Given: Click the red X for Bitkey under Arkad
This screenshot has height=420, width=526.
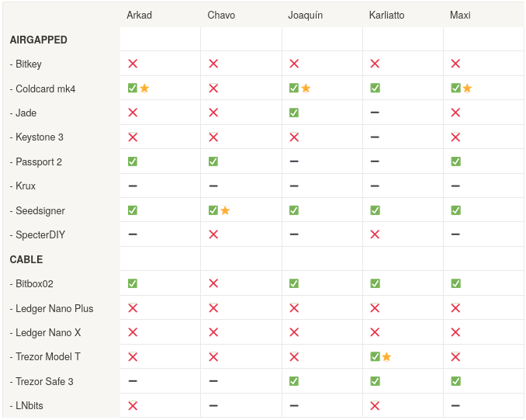Looking at the screenshot, I should [x=133, y=64].
